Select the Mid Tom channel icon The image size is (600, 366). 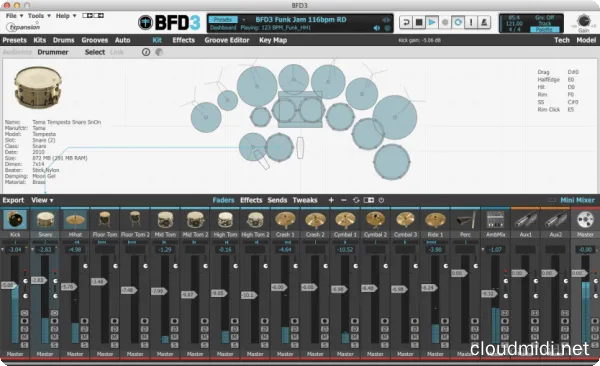click(x=165, y=220)
